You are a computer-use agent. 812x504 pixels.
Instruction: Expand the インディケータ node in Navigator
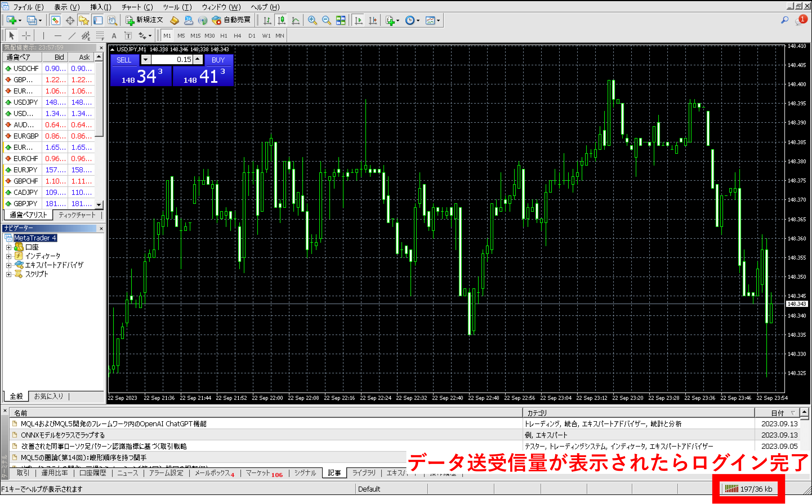[x=9, y=256]
